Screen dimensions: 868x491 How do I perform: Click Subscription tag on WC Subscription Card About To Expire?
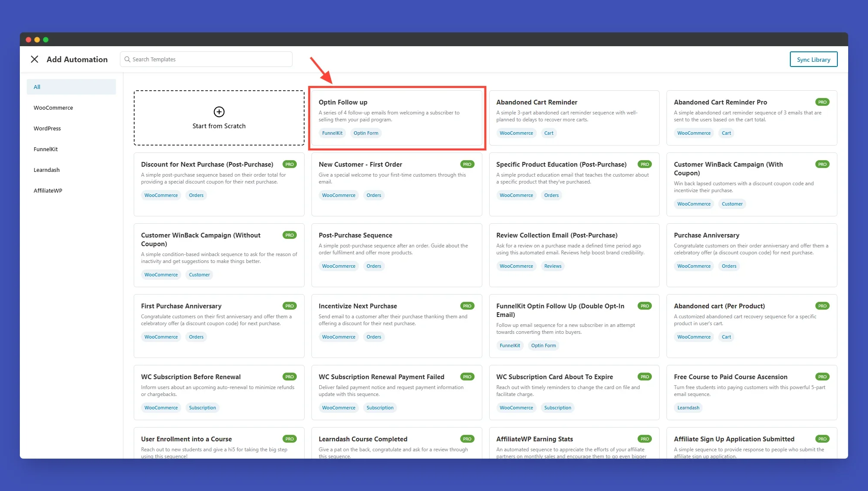click(x=557, y=408)
